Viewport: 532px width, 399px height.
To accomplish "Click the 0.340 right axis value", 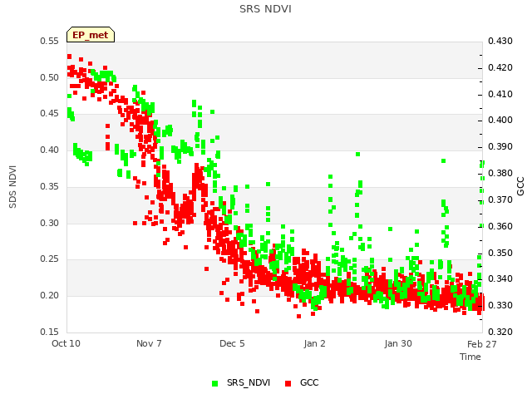I will (x=500, y=278).
